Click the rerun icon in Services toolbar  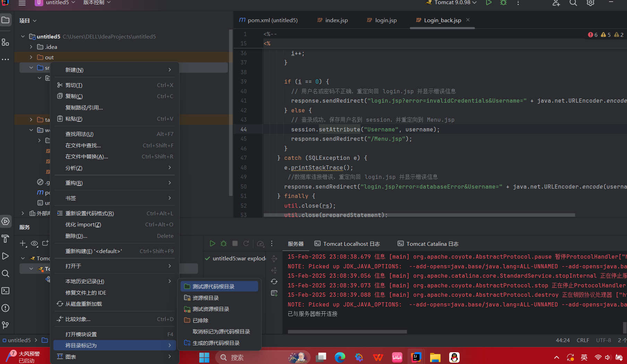pos(246,243)
